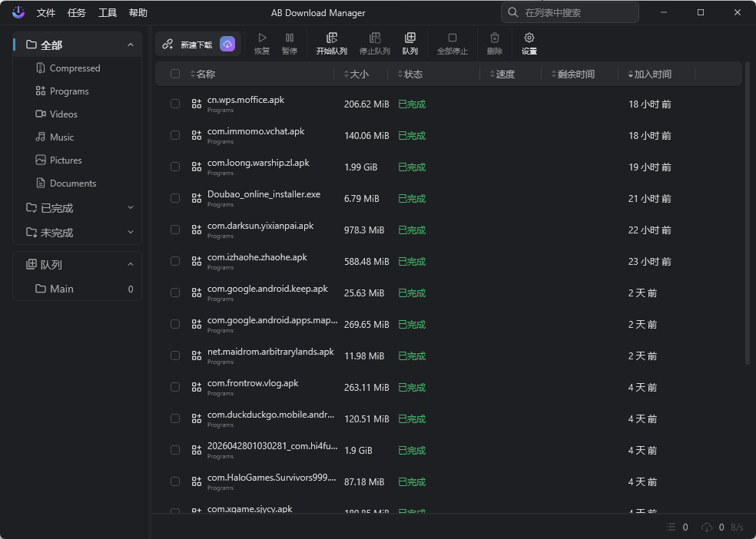Click into the 在列表中搜索 search field
756x539 pixels.
coord(570,12)
